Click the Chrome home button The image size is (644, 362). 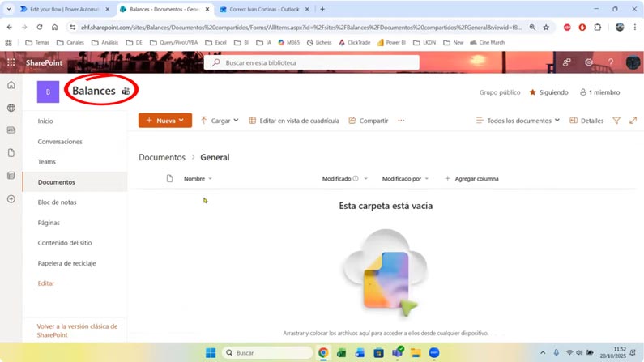(54, 27)
